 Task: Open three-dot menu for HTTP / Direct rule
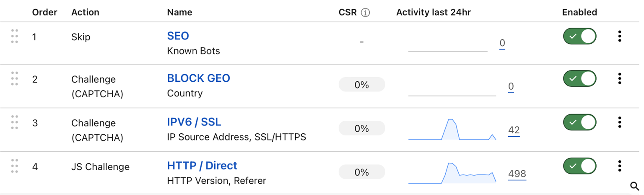[x=620, y=166]
